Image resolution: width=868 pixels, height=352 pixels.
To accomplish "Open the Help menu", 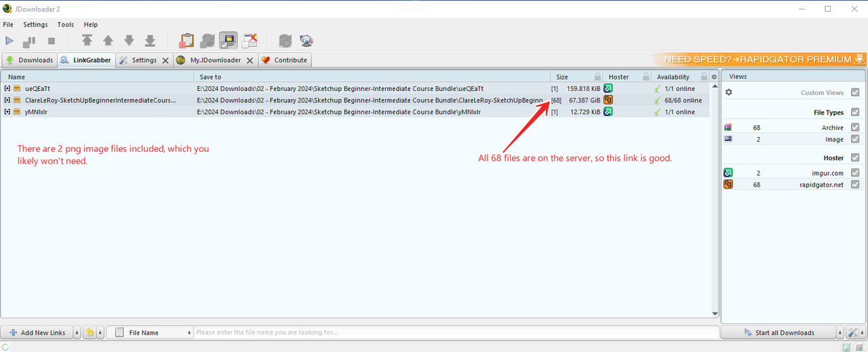I will (x=91, y=24).
